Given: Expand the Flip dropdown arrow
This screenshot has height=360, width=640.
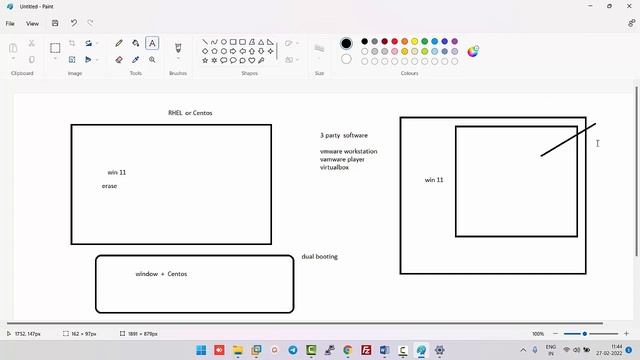Looking at the screenshot, I should 97,60.
